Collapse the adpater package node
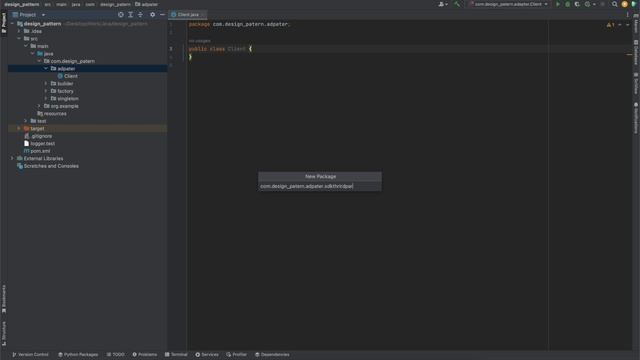640x360 pixels. (46, 69)
